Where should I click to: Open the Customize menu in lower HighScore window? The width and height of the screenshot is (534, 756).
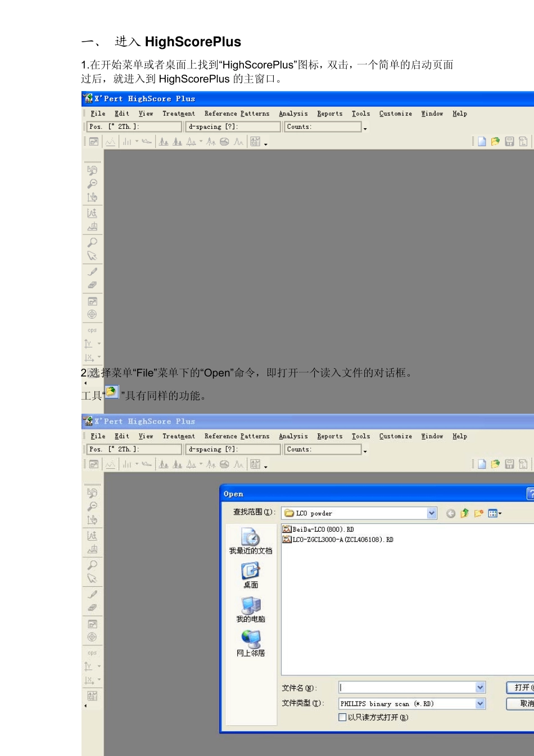pos(395,436)
